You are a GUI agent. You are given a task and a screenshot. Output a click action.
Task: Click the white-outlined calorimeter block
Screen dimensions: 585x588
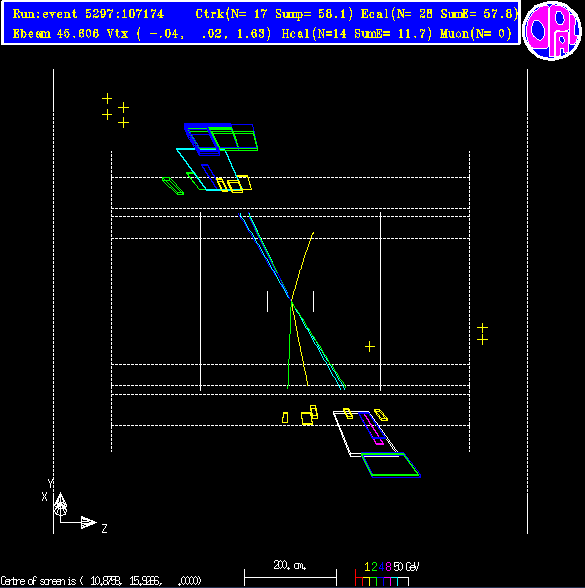pos(365,434)
